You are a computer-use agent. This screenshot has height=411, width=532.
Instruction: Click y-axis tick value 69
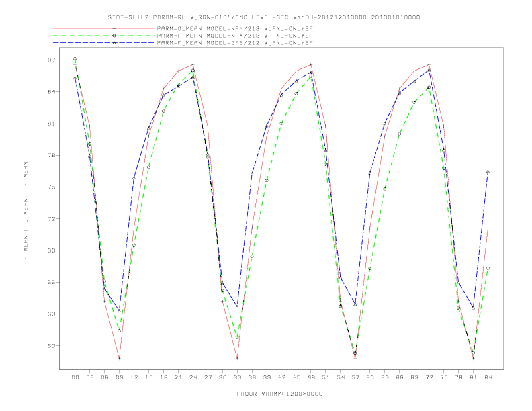coord(50,250)
